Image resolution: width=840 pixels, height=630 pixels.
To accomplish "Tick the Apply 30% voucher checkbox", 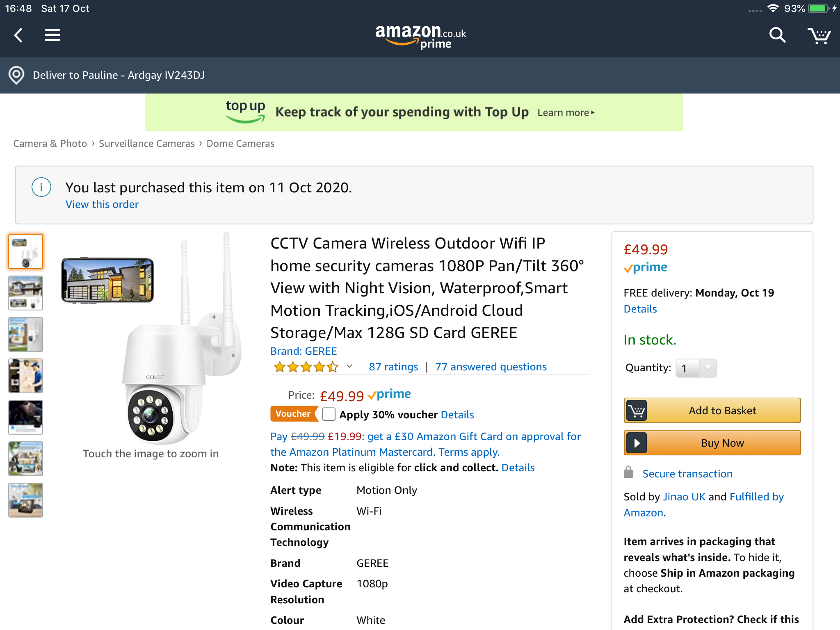I will (x=329, y=414).
